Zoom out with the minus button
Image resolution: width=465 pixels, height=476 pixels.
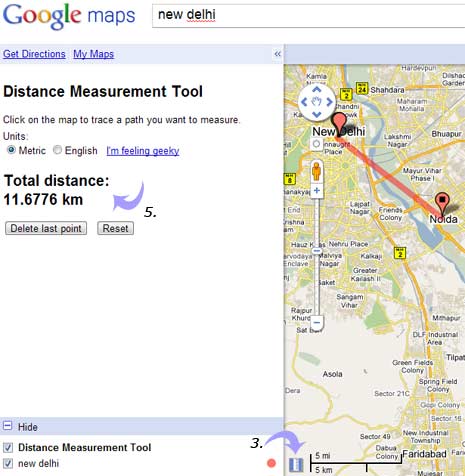317,323
